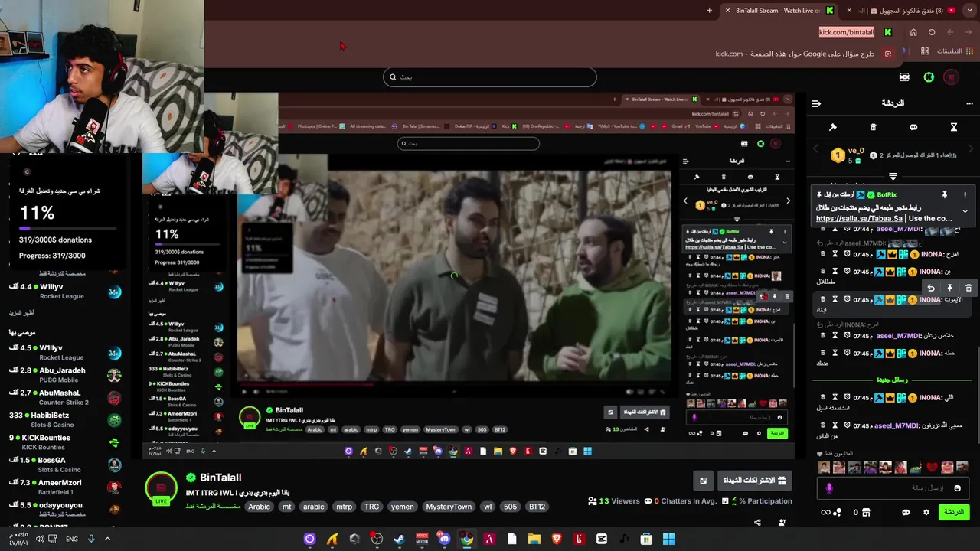Expand the leaderboard pull-down handle
Viewport: 980px width, 551px height.
[893, 177]
